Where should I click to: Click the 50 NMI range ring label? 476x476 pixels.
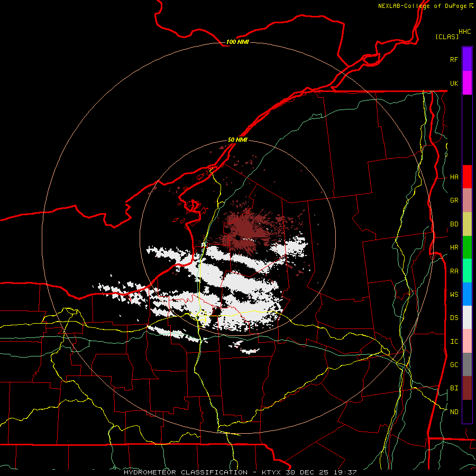tap(237, 140)
